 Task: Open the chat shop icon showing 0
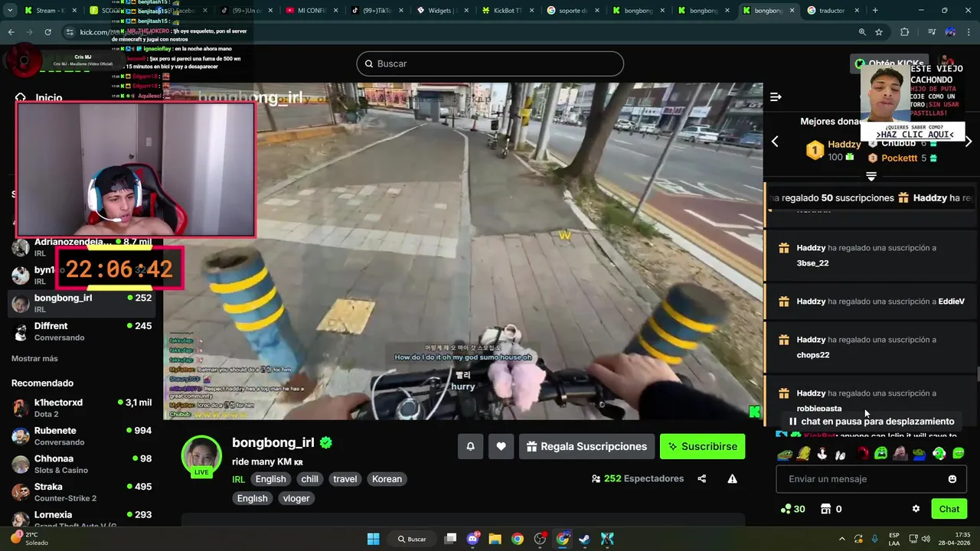(x=825, y=509)
